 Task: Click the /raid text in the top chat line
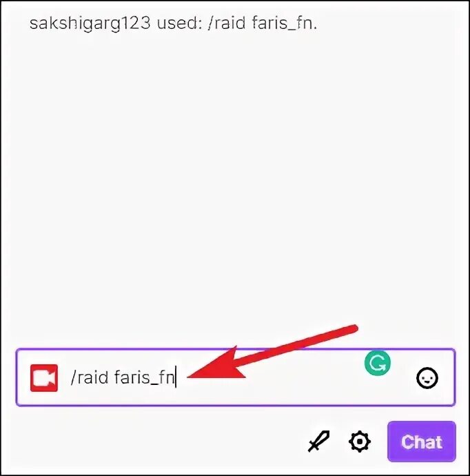pos(227,23)
